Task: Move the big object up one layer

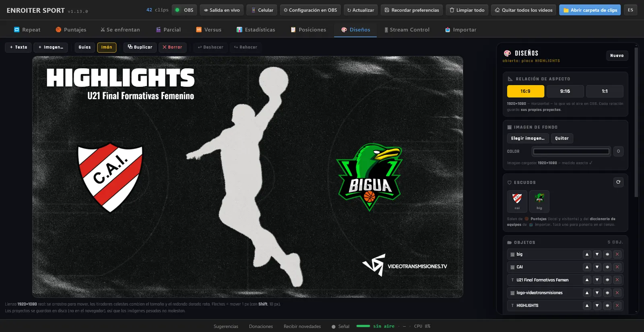Action: tap(587, 254)
